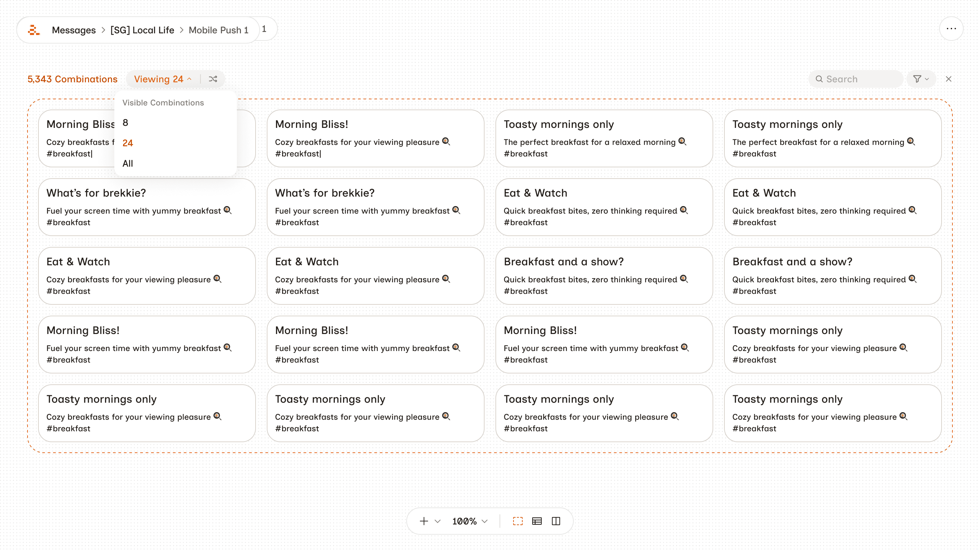Screen dimensions: 980x551
Task: Select 8 visible combinations
Action: (126, 123)
